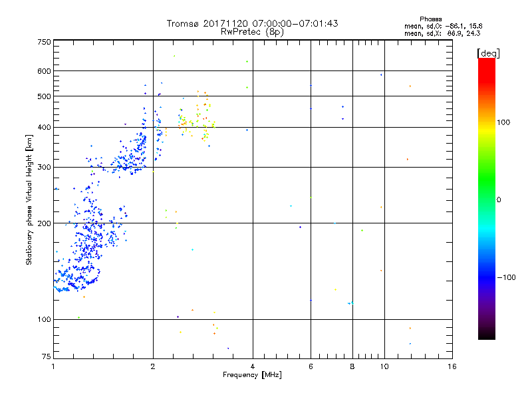This screenshot has height=399, width=532.
Task: Pick the red top of the colorbar
Action: point(486,62)
